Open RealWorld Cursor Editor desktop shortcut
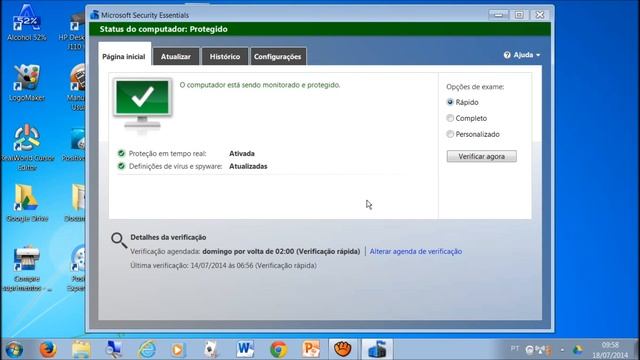Image resolution: width=640 pixels, height=360 pixels. point(27,147)
